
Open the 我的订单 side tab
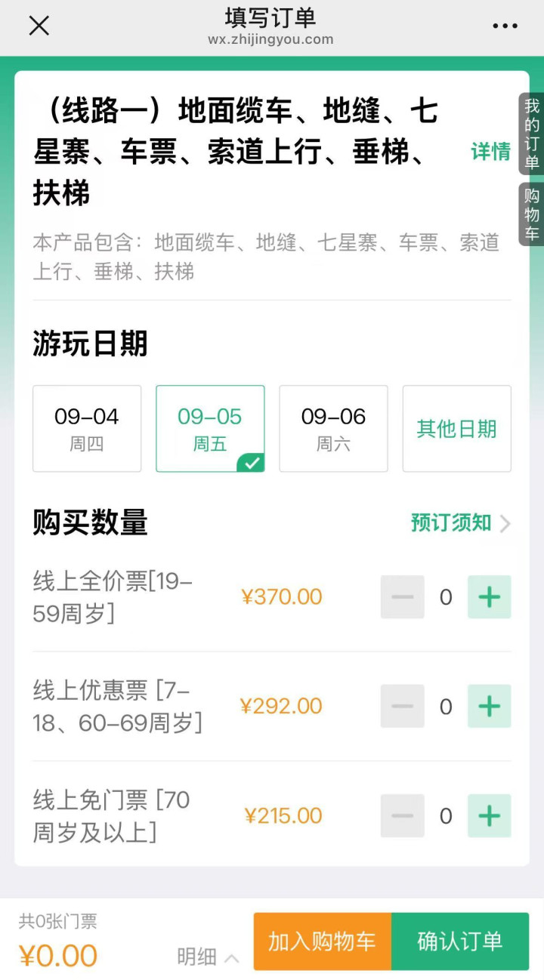(x=532, y=134)
